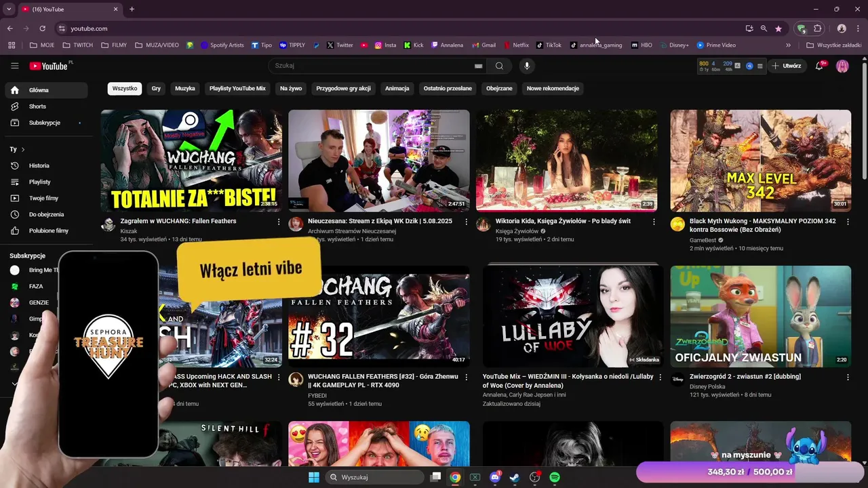Click the Kiszak channel name

click(129, 231)
